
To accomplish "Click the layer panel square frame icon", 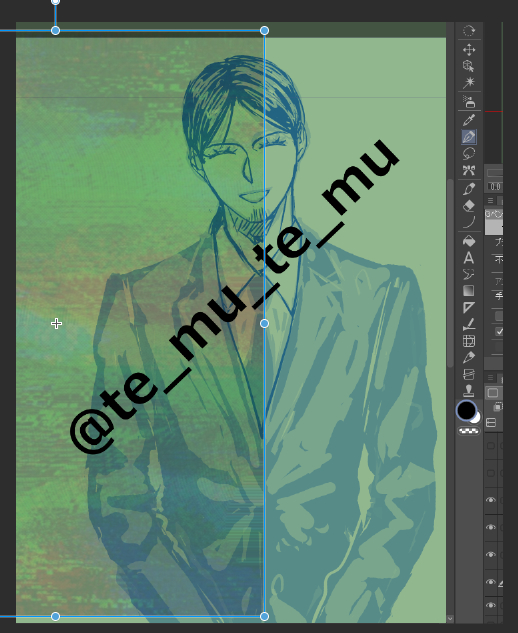I will (x=493, y=393).
